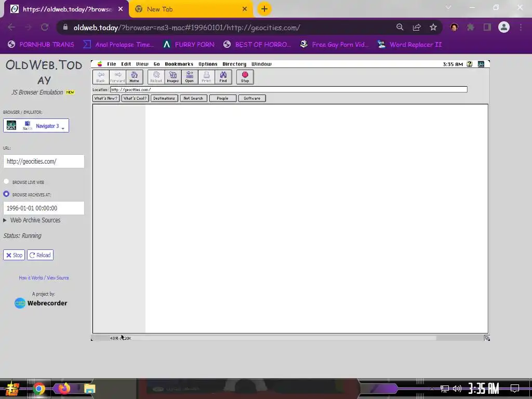Switch to the New Tab tab
532x399 pixels.
[191, 9]
